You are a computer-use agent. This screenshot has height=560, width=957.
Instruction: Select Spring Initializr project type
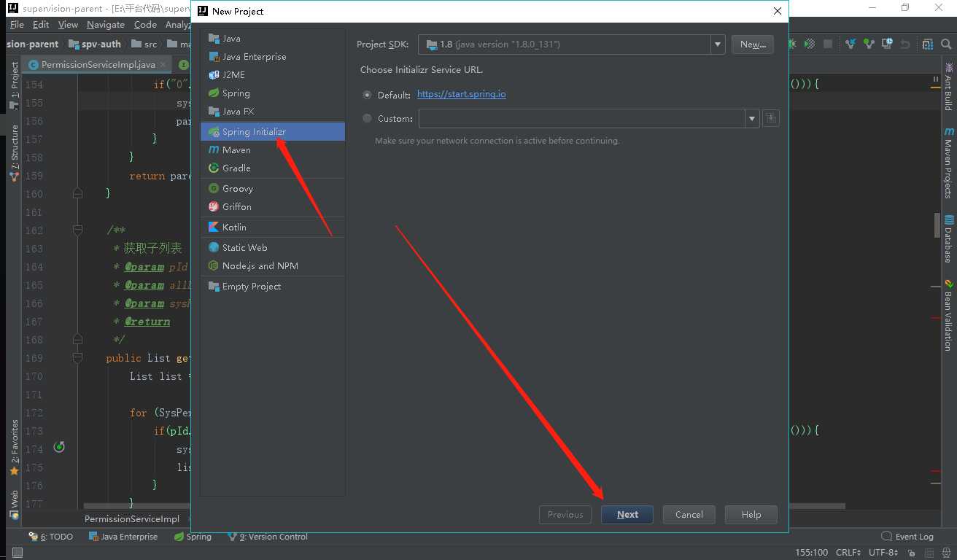tap(272, 132)
